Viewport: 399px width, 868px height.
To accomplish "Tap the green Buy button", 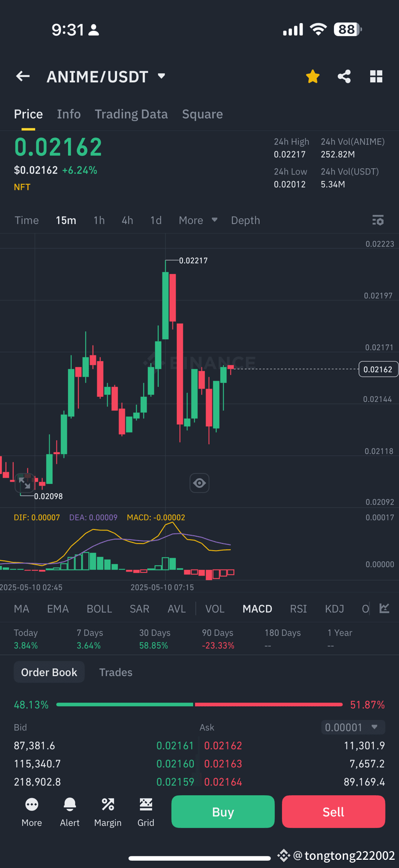I will coord(223,812).
